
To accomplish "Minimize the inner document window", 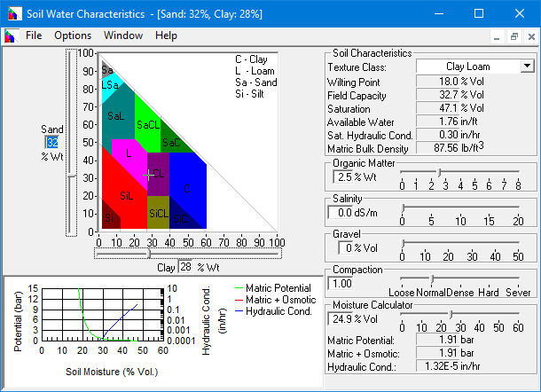I will 498,36.
